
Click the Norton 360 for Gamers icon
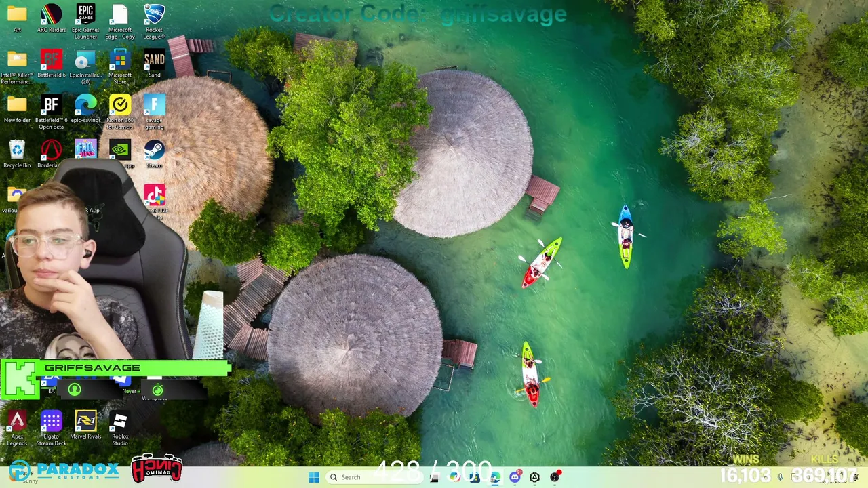120,112
